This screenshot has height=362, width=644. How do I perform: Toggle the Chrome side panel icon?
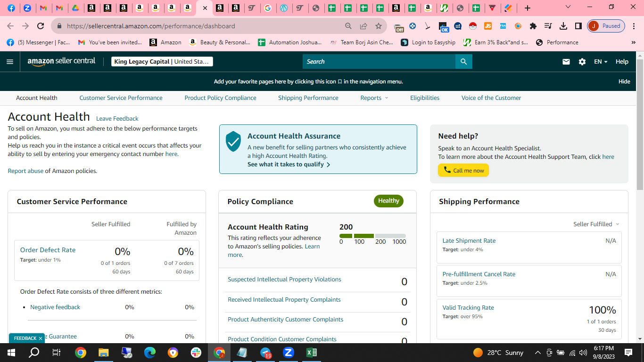pyautogui.click(x=578, y=26)
